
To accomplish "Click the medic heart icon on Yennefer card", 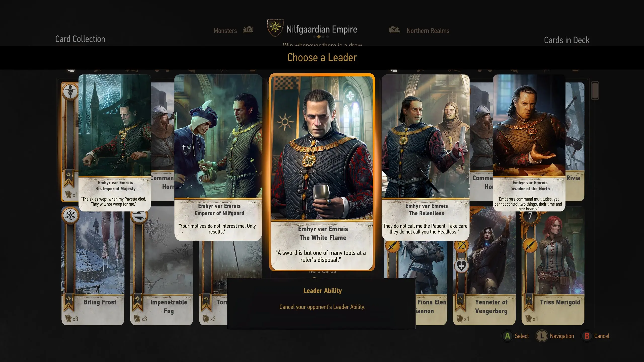I will tap(461, 266).
